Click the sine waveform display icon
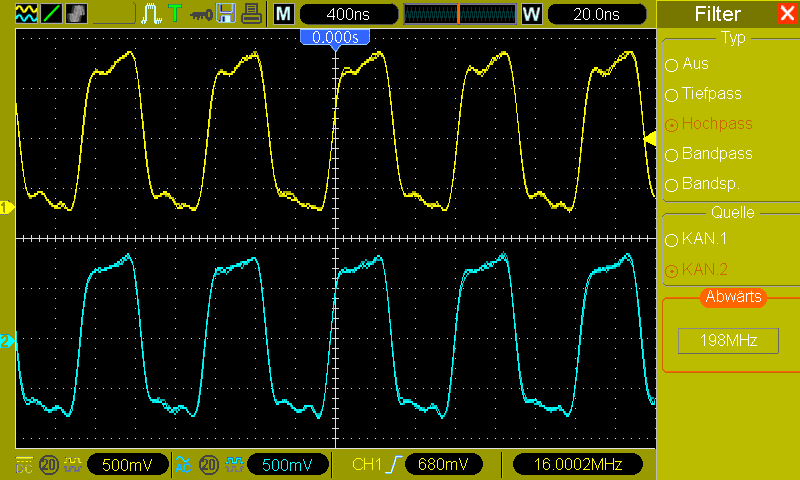 pyautogui.click(x=26, y=14)
